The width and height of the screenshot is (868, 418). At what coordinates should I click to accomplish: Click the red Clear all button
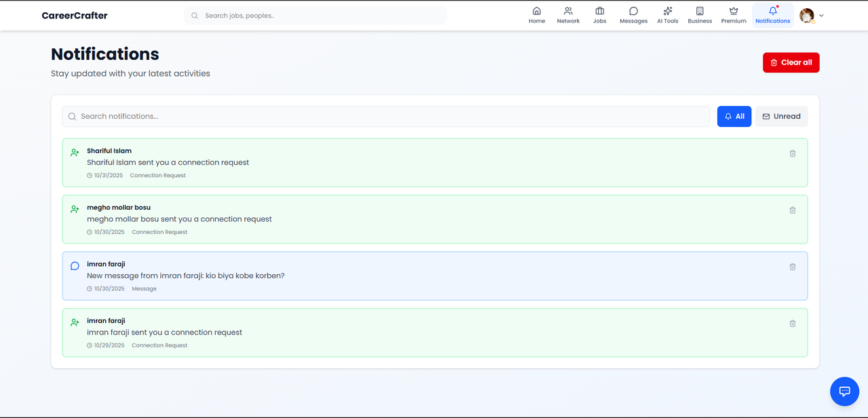(x=791, y=62)
